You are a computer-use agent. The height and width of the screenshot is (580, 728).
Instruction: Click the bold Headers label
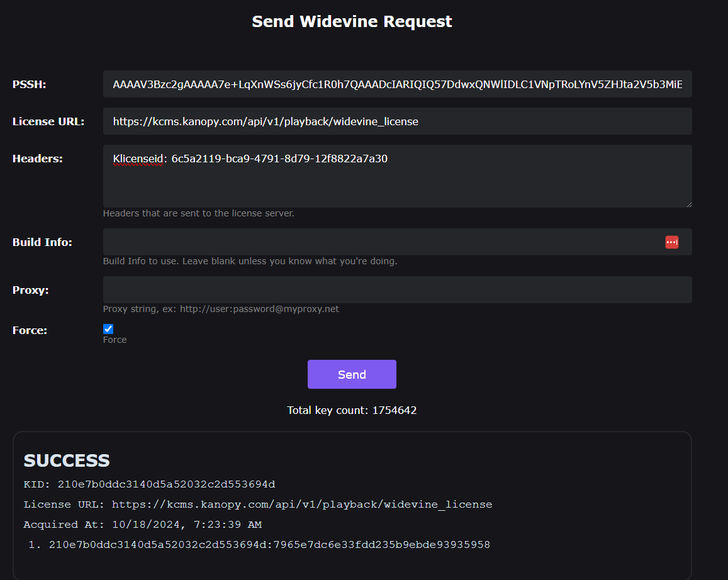38,159
